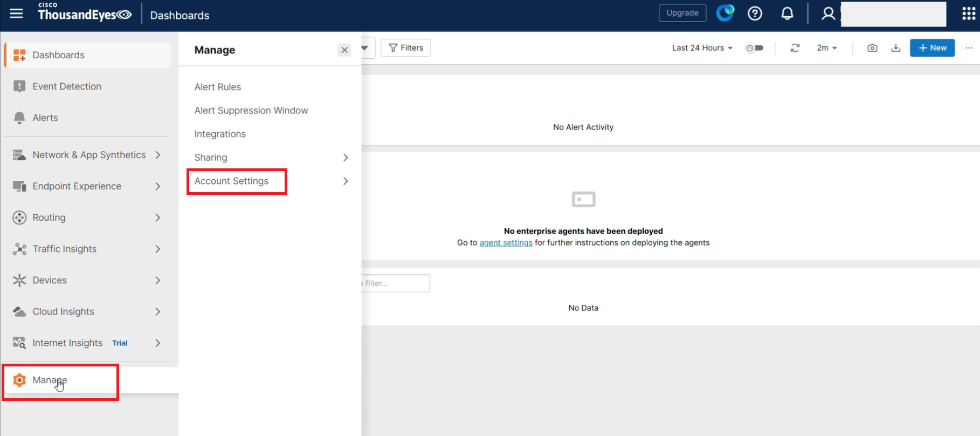This screenshot has height=436, width=980.
Task: Click the refresh dashboard icon
Action: tap(795, 48)
